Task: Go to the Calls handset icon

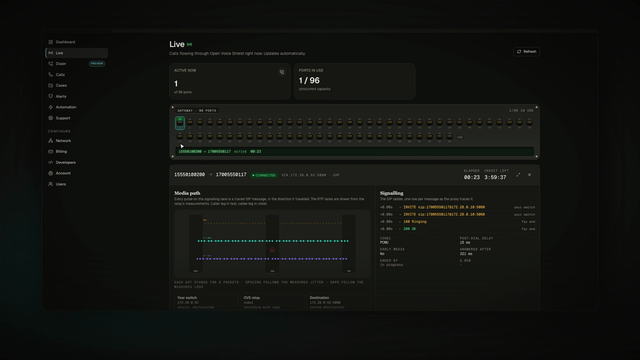Action: tap(51, 75)
